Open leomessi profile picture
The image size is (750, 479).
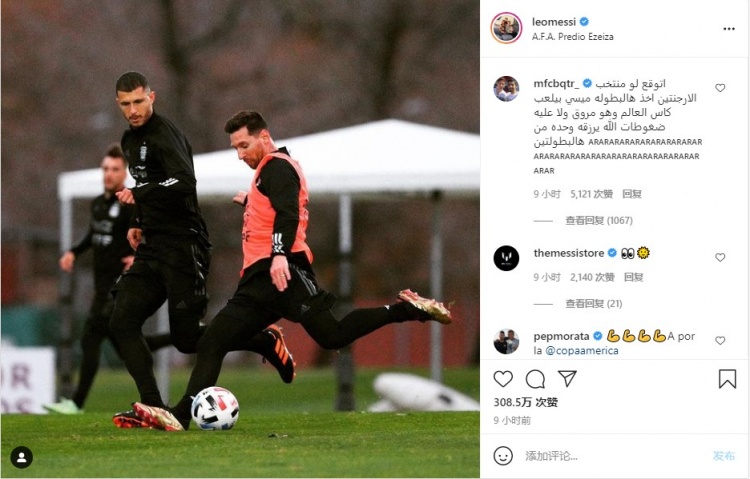click(x=506, y=28)
